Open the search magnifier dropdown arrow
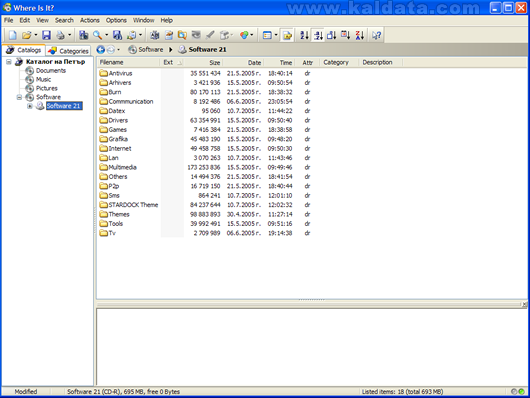This screenshot has height=398, width=530. pyautogui.click(x=106, y=35)
